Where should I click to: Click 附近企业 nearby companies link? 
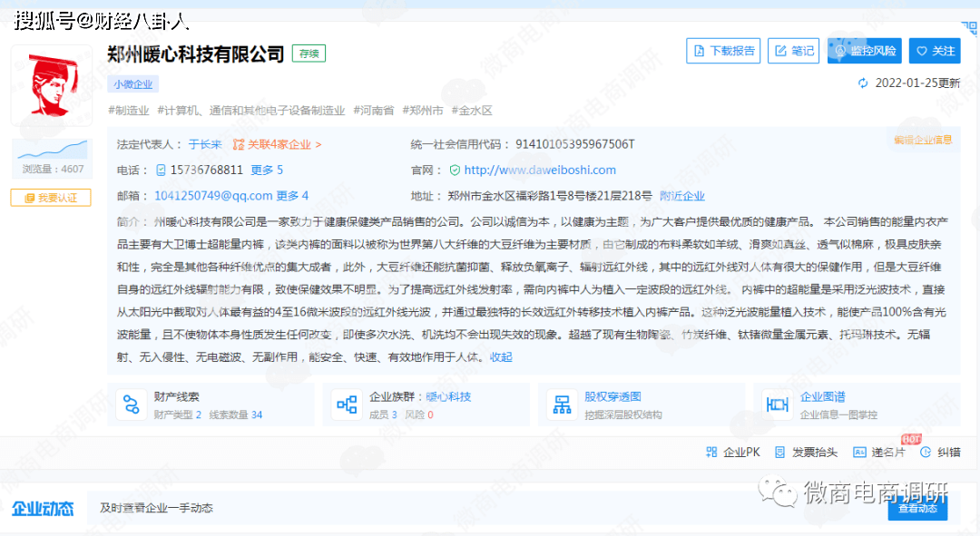682,196
